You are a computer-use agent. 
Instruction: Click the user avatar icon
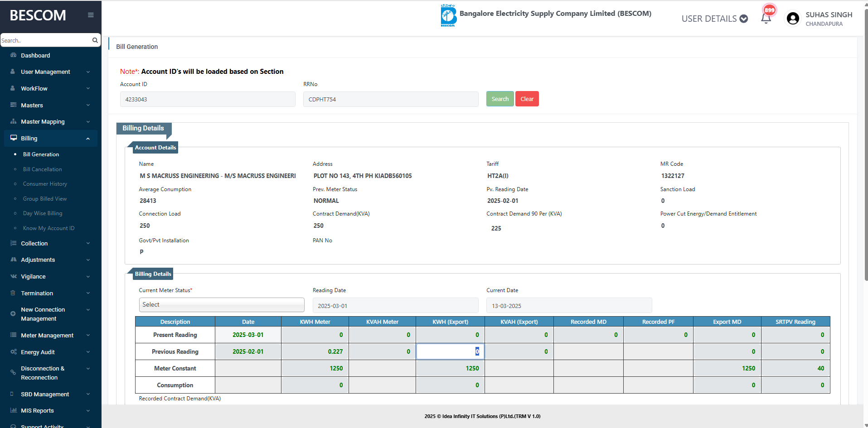tap(793, 19)
